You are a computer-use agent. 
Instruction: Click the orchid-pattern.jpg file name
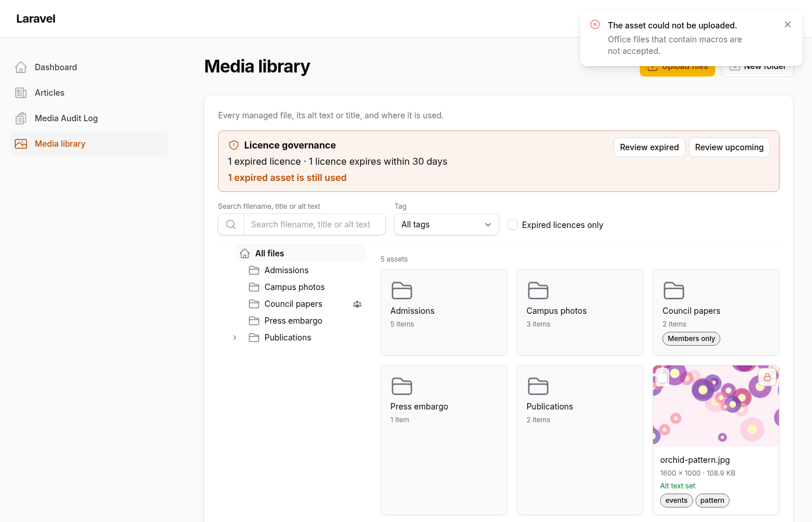pyautogui.click(x=695, y=460)
